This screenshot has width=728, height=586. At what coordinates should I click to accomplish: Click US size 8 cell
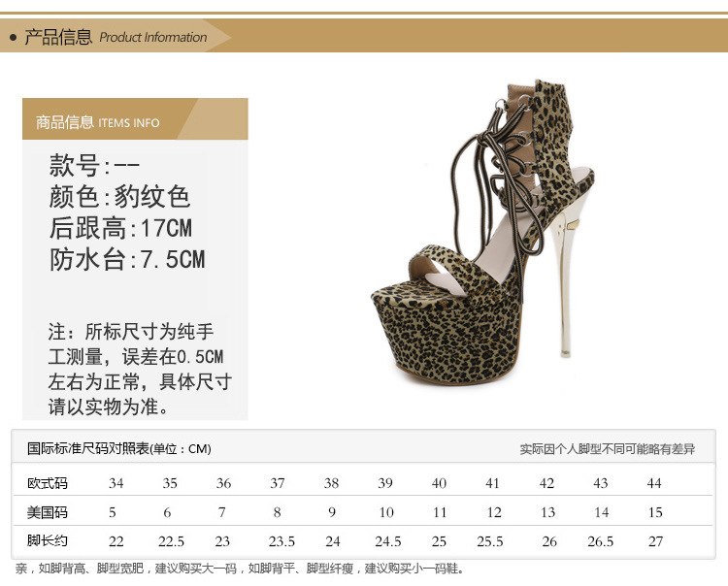coord(278,512)
